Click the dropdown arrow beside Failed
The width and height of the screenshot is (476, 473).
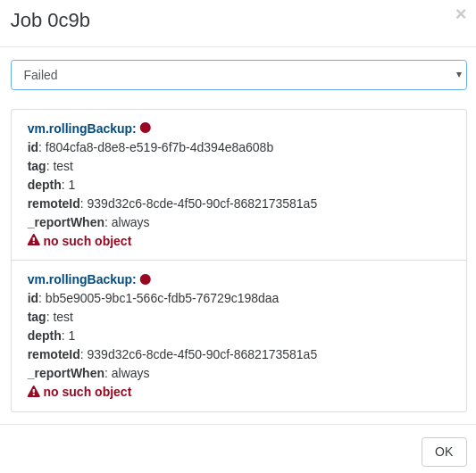pos(459,75)
